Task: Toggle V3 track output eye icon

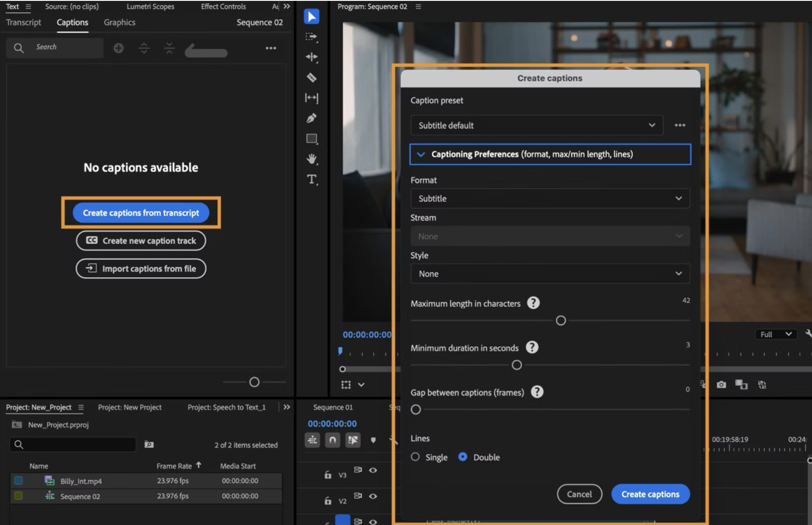Action: [373, 470]
